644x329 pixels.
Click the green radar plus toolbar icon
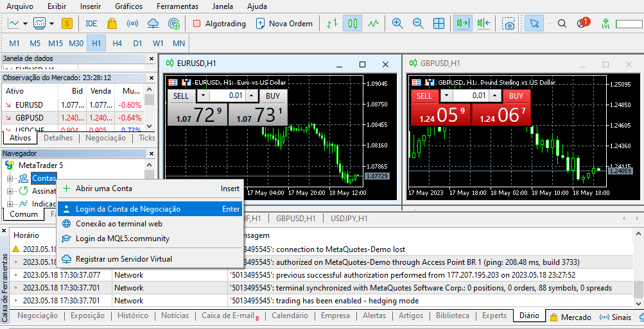tap(174, 23)
